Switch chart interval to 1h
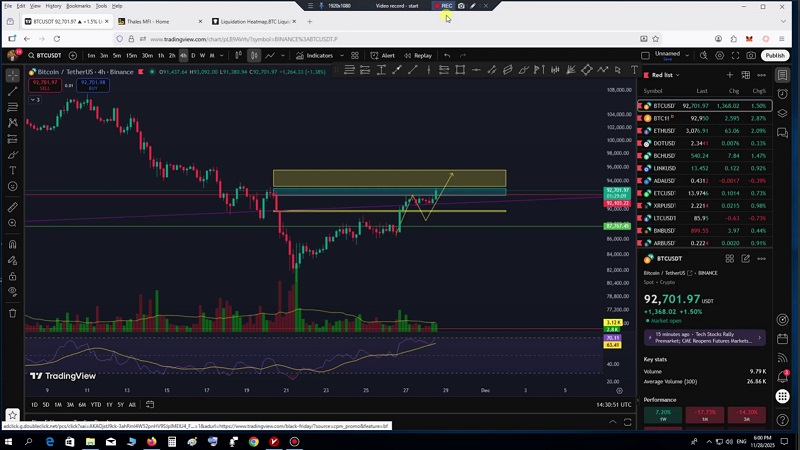This screenshot has height=450, width=800. (161, 56)
